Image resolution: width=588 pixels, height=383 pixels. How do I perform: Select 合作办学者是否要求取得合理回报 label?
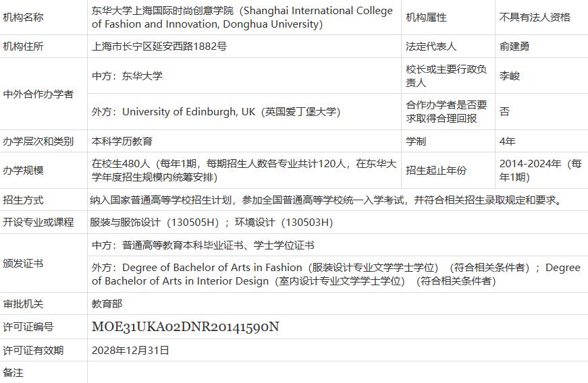446,112
